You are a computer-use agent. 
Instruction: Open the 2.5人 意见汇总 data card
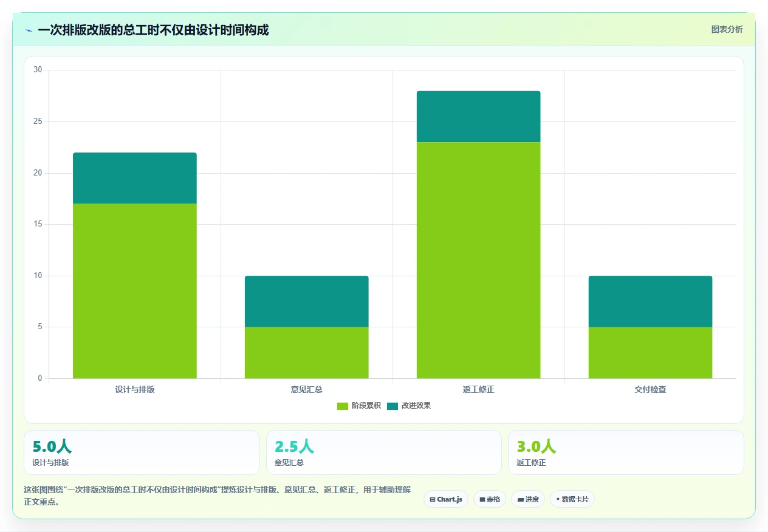click(384, 452)
